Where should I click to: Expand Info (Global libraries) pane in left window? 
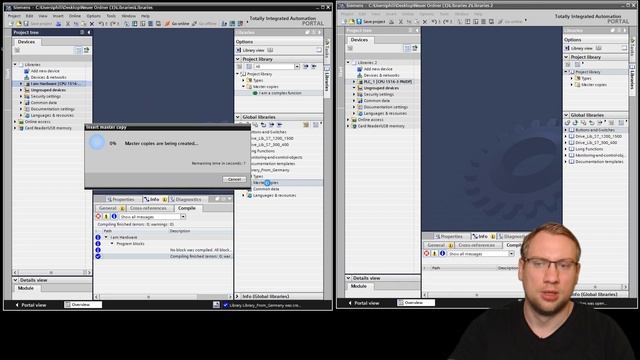click(x=238, y=296)
